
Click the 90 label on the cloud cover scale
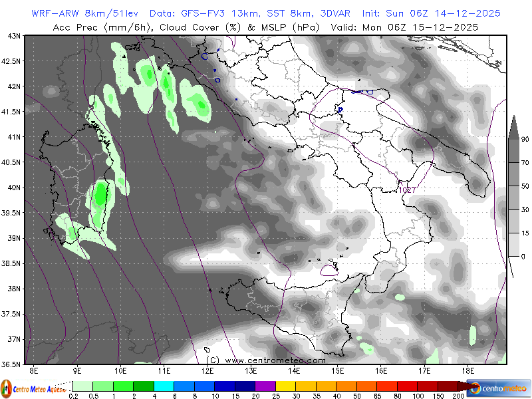pos(525,140)
